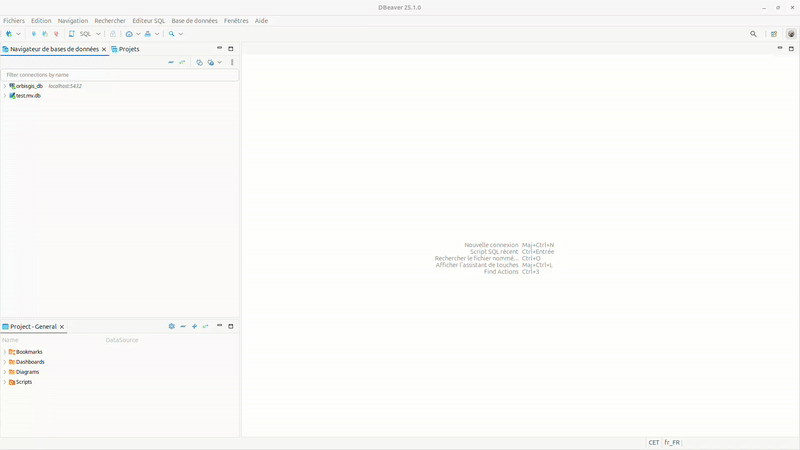Click the Reconnect toolbar icon
800x450 pixels.
coord(45,34)
